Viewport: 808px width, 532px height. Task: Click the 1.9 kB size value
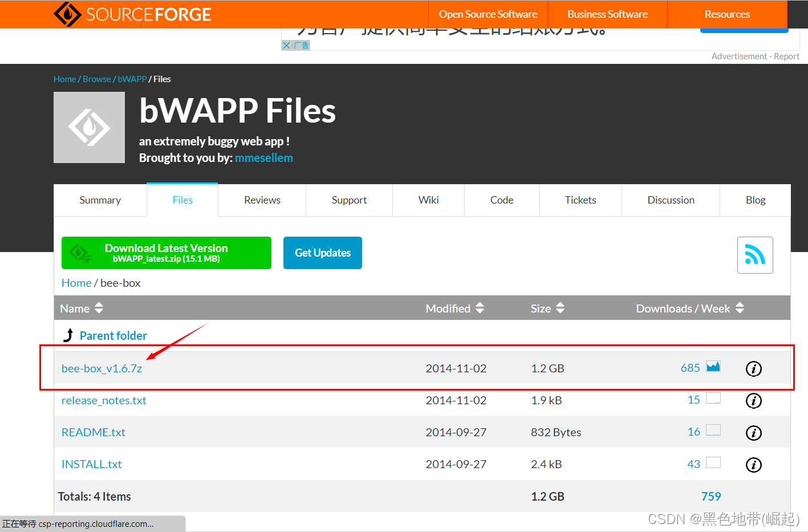coord(546,400)
